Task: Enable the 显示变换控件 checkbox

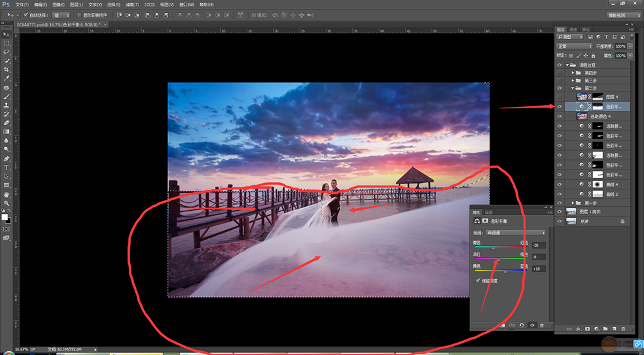Action: tap(79, 15)
